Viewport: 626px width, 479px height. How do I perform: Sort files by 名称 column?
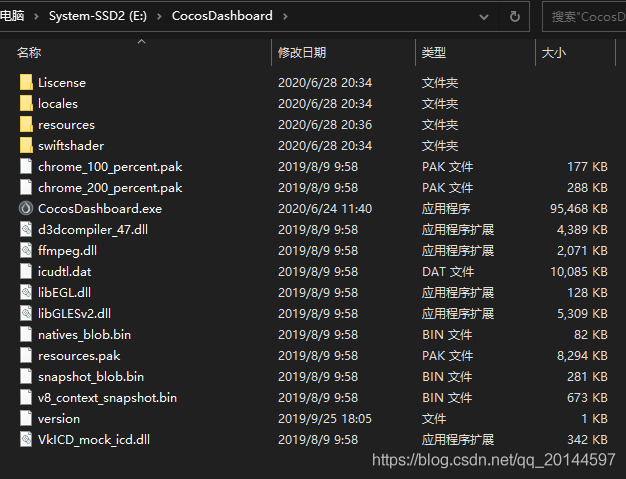[x=29, y=52]
